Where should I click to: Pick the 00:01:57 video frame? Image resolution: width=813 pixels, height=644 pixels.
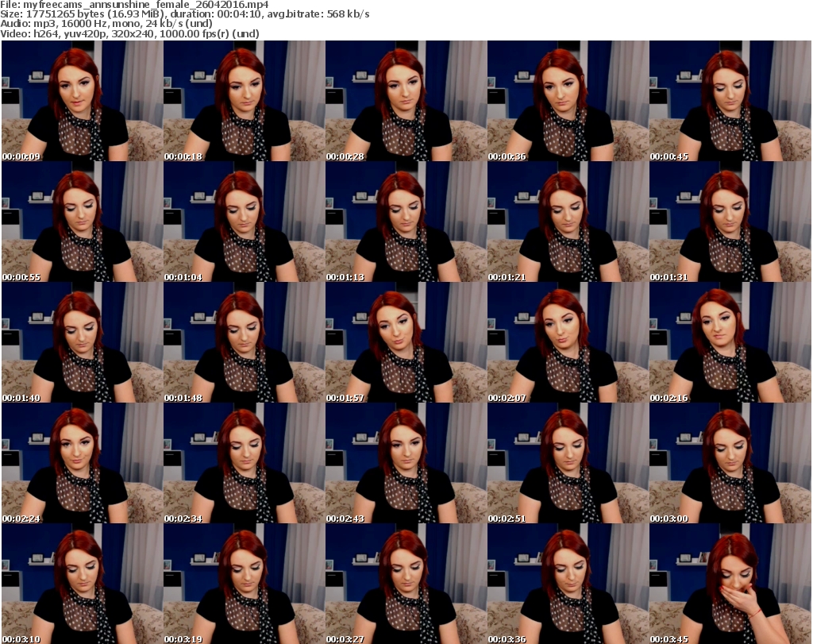406,343
